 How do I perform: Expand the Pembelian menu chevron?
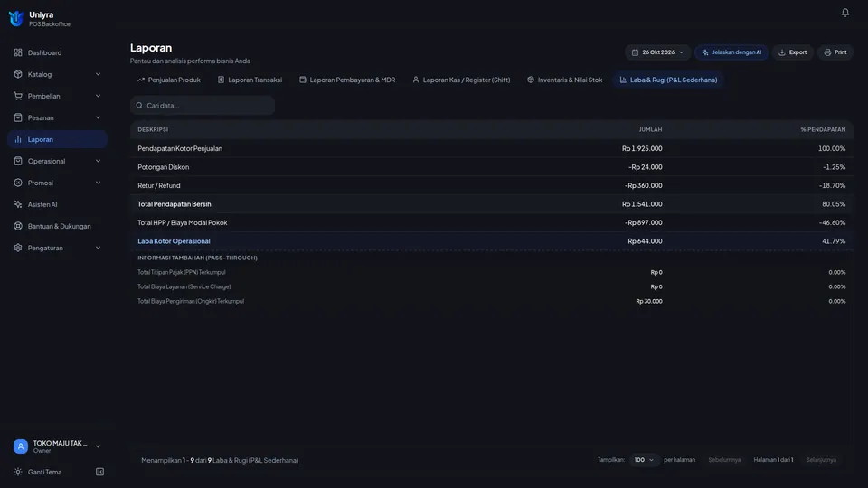click(98, 96)
